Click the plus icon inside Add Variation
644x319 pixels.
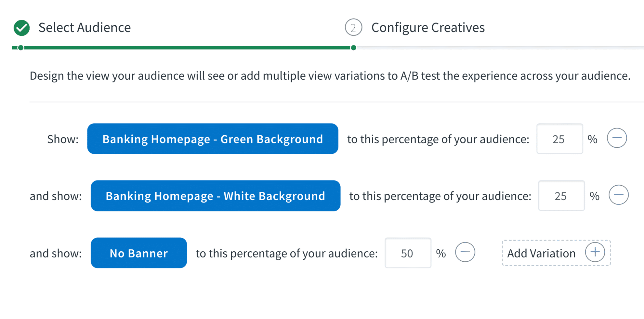click(x=596, y=253)
